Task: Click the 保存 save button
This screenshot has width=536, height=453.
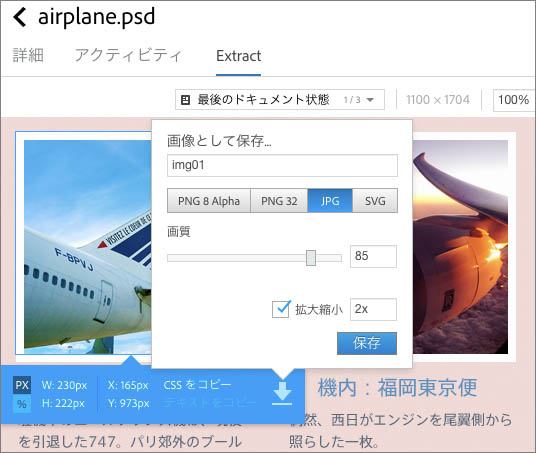Action: coord(367,343)
